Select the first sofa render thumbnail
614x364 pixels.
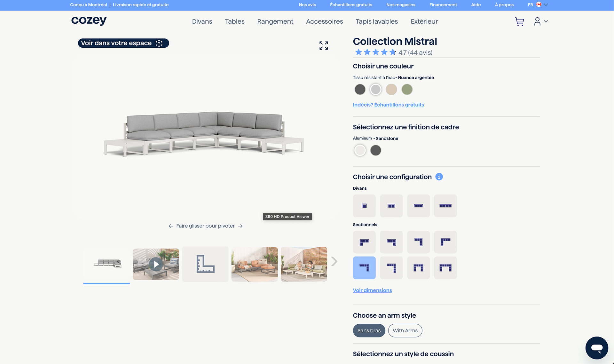pos(106,264)
